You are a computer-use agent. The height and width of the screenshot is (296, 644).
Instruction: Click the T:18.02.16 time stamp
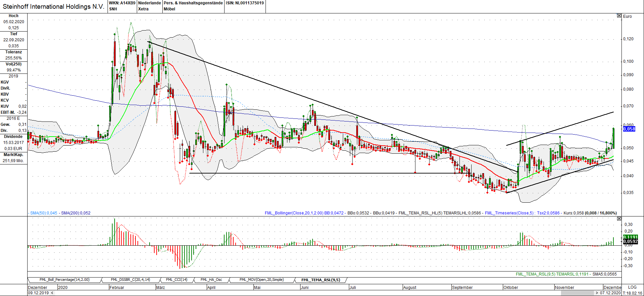633,293
